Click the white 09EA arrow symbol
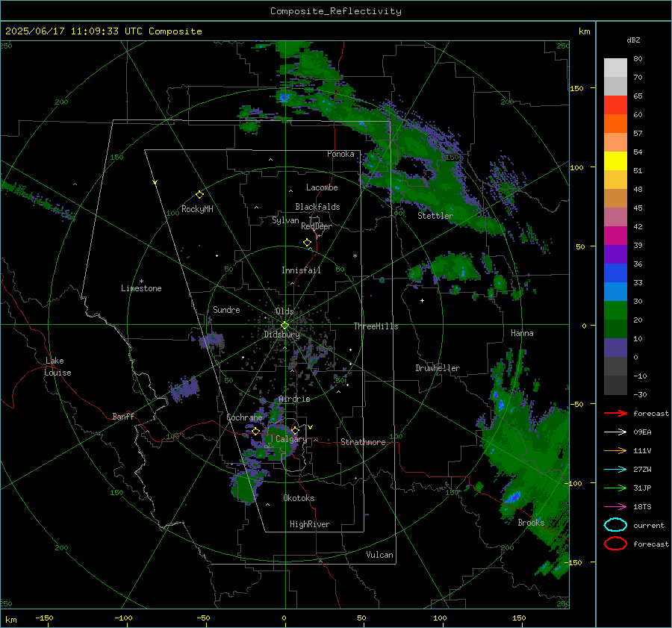 pos(615,432)
